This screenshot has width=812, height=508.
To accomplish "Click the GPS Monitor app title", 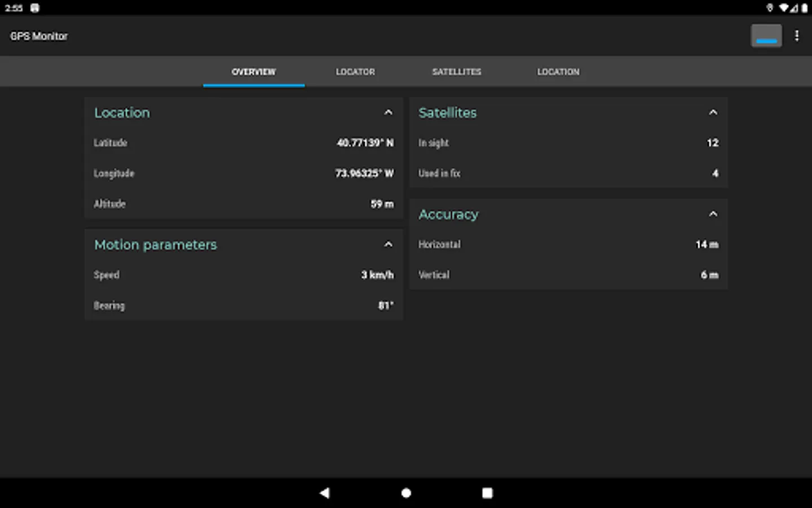I will pyautogui.click(x=39, y=36).
